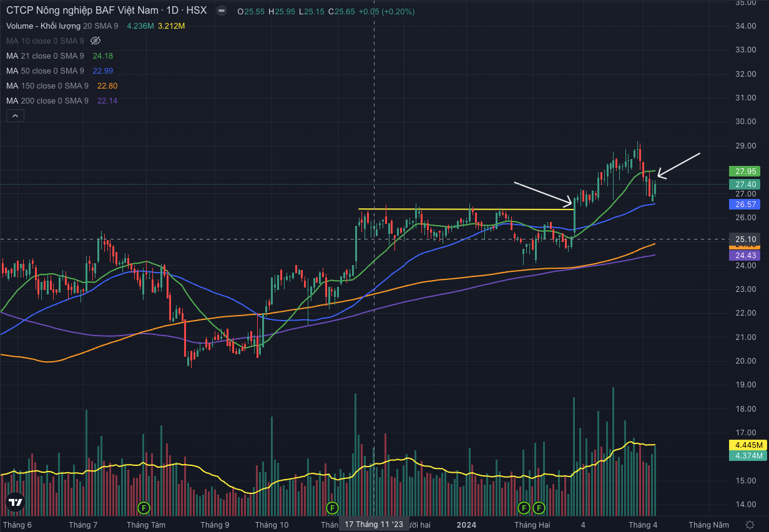Click the 4.236M volume value in legend
The image size is (769, 532).
pos(140,26)
